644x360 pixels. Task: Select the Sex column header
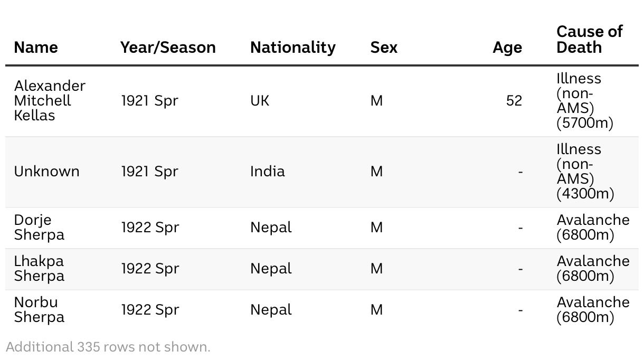pos(384,47)
